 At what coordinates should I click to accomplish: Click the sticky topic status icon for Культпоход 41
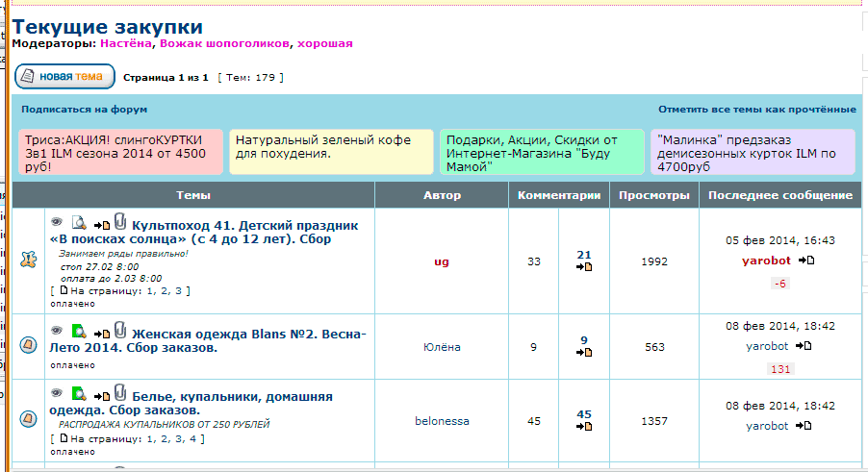pyautogui.click(x=29, y=261)
